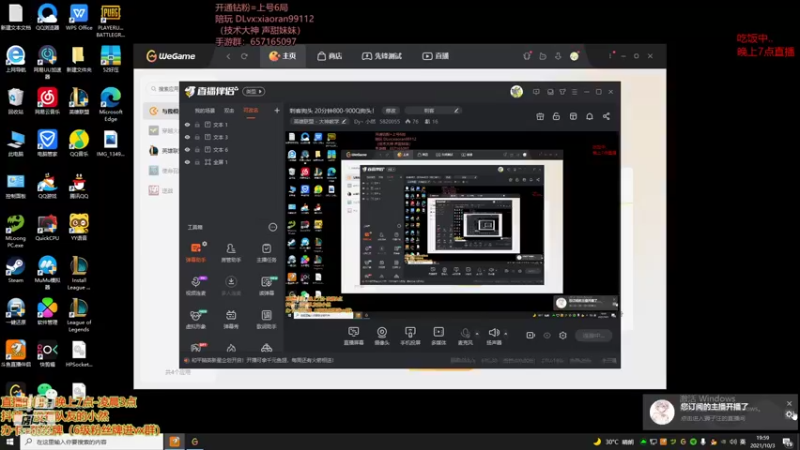Go back in WeGame navigation
This screenshot has height=450, width=800.
pyautogui.click(x=229, y=56)
